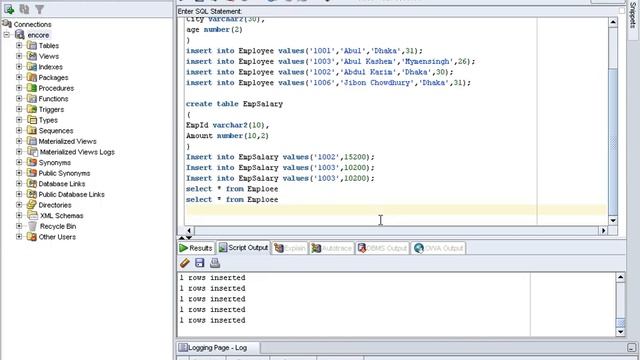The image size is (640, 360).
Task: Click the print output icon
Action: coord(215,263)
